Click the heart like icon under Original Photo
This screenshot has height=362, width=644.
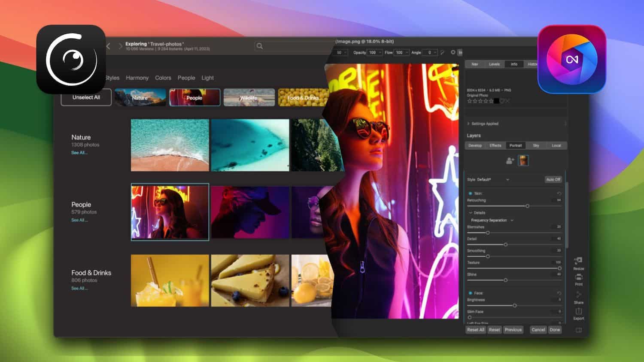coord(502,101)
